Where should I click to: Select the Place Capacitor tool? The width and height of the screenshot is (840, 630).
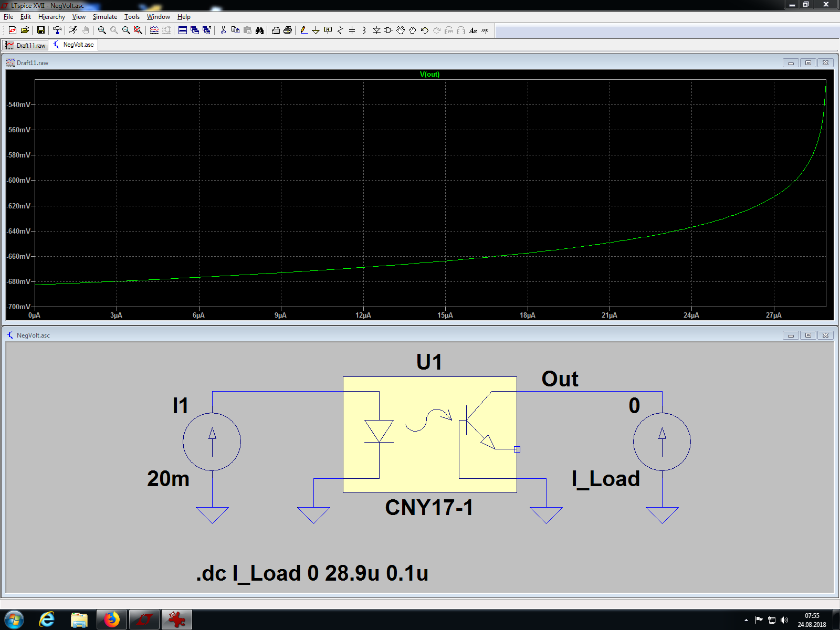click(352, 30)
